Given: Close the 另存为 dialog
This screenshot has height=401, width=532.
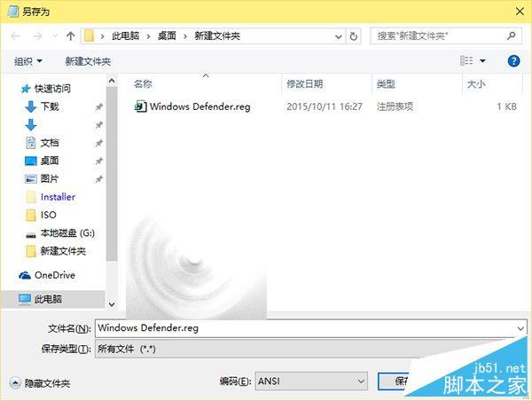Looking at the screenshot, I should pos(520,12).
